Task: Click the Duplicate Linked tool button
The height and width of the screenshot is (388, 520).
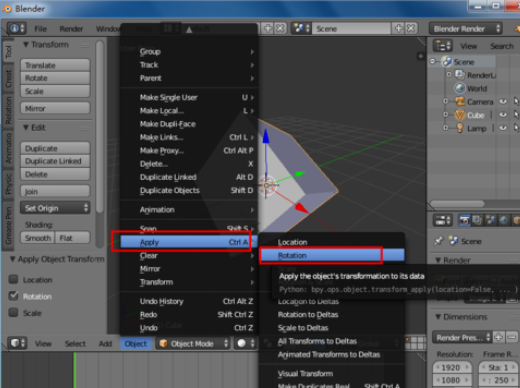Action: click(x=55, y=161)
